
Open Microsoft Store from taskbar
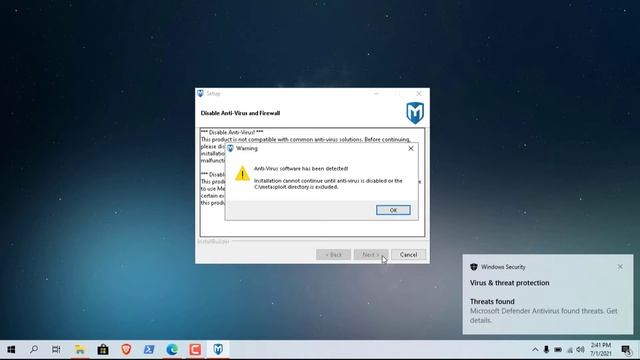pos(103,349)
